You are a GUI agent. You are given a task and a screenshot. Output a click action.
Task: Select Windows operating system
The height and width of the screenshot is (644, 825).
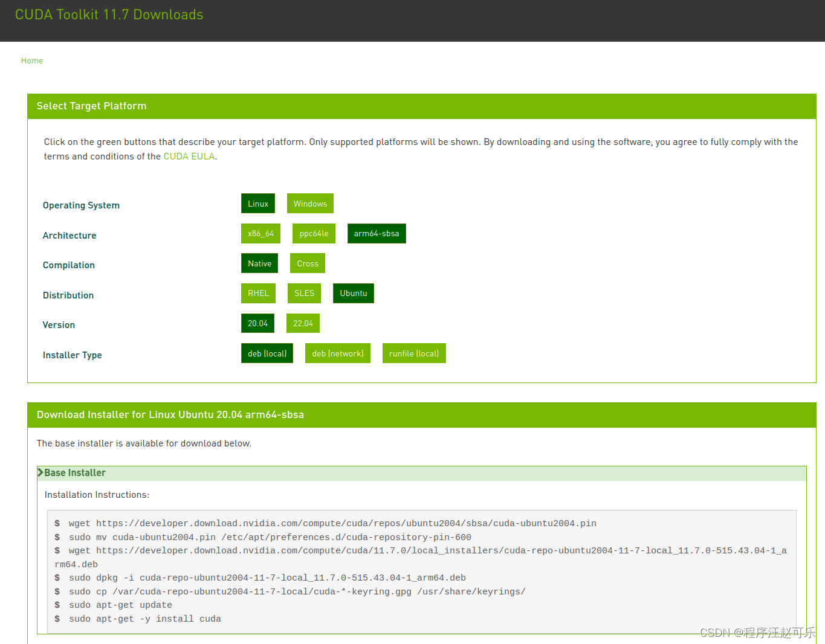pyautogui.click(x=310, y=204)
